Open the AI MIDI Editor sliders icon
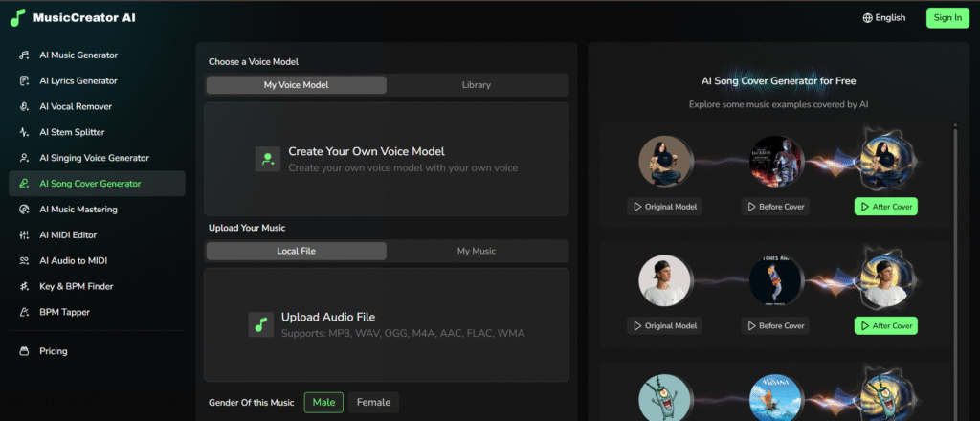Image resolution: width=980 pixels, height=421 pixels. [24, 234]
